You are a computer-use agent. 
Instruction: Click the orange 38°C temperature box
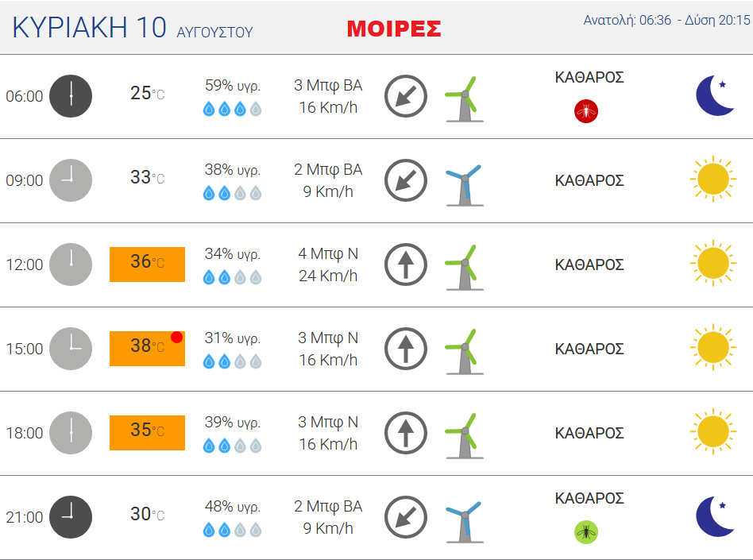(147, 349)
